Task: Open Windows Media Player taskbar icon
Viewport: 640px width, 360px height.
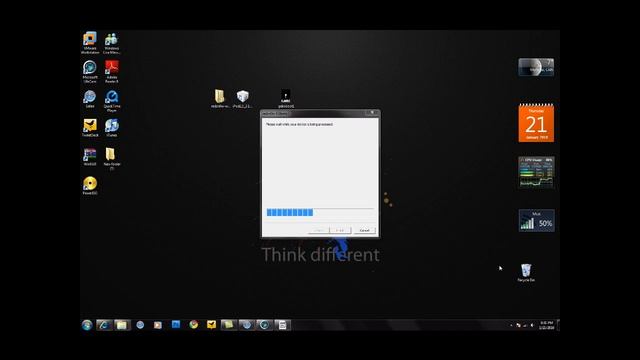Action: coord(158,325)
